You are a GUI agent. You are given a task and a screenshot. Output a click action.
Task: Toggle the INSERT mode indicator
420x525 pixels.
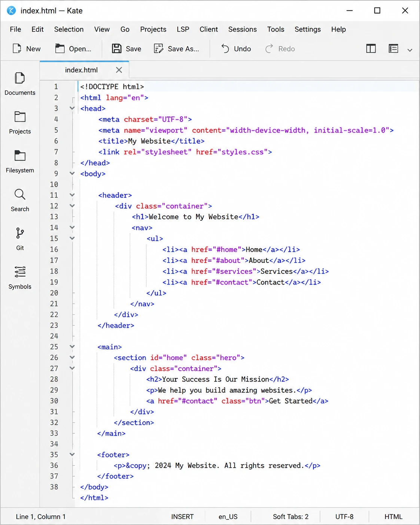[182, 517]
